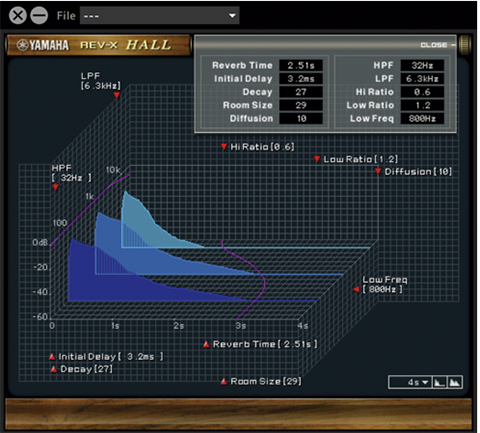The image size is (480, 433).
Task: Click the Yamaha logo emblem
Action: pyautogui.click(x=23, y=45)
